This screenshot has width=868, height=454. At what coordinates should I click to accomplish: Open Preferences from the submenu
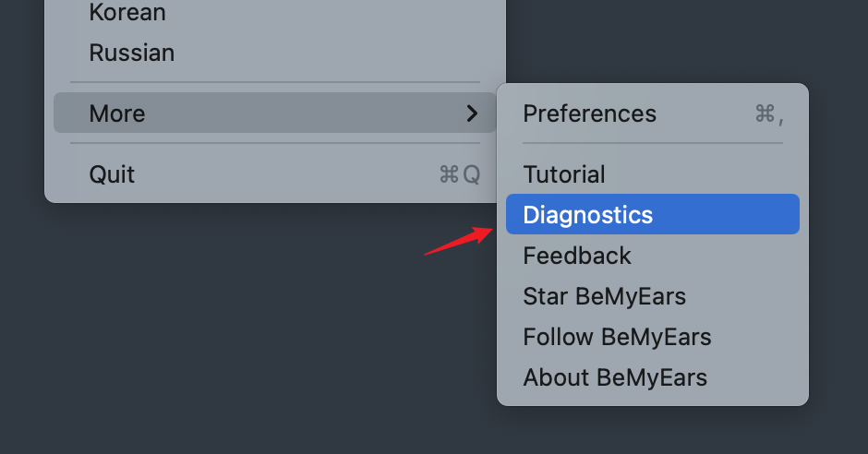coord(590,113)
